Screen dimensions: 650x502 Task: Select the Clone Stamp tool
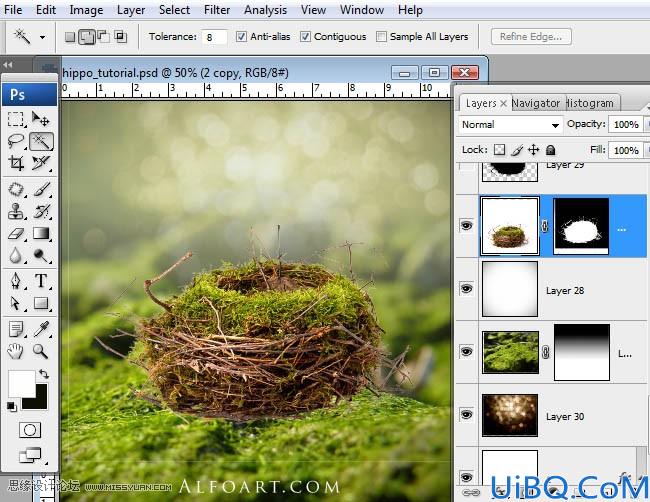point(16,211)
